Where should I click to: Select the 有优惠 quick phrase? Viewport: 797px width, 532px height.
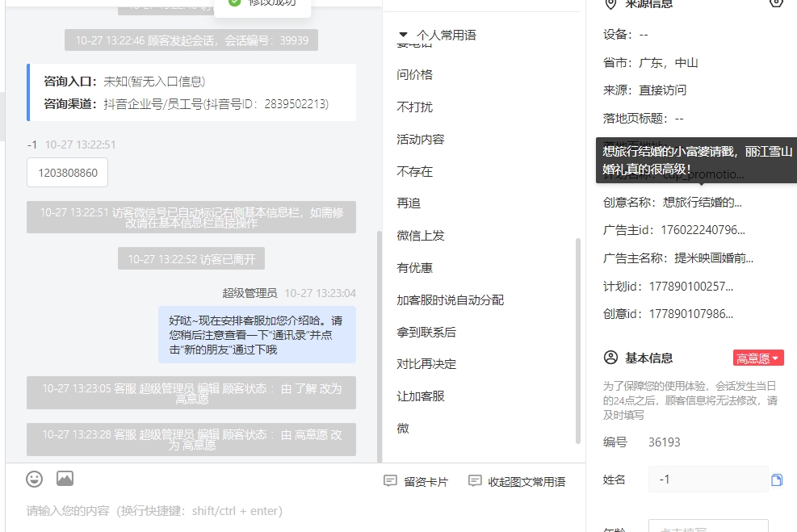pyautogui.click(x=415, y=268)
